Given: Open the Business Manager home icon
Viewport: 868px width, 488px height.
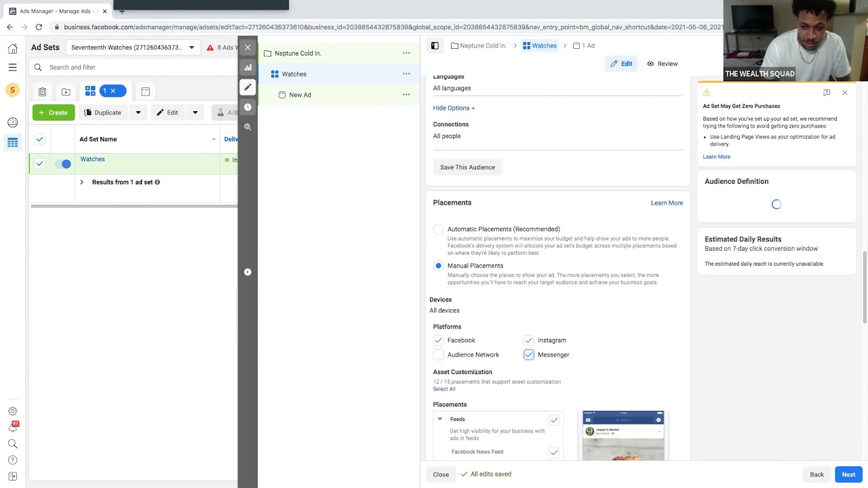Looking at the screenshot, I should click(12, 49).
